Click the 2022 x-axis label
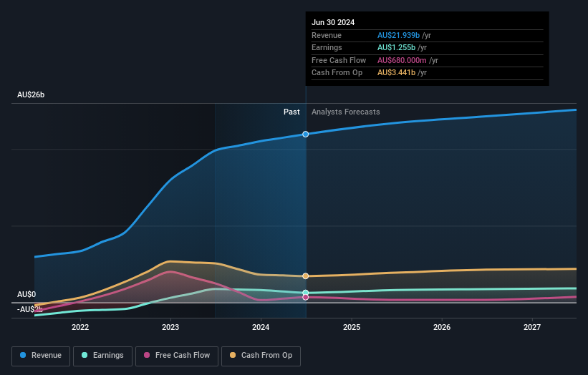Screen dimensions: 588x375 [x=80, y=327]
